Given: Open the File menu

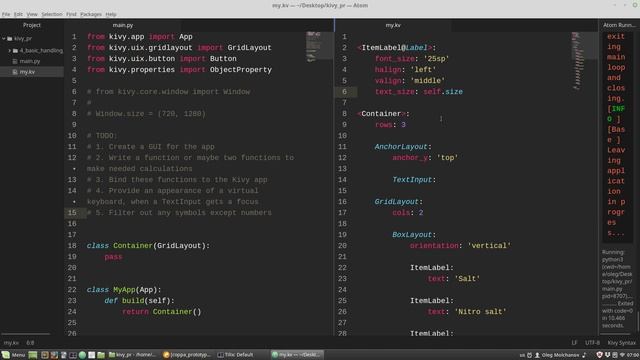Looking at the screenshot, I should tap(6, 14).
